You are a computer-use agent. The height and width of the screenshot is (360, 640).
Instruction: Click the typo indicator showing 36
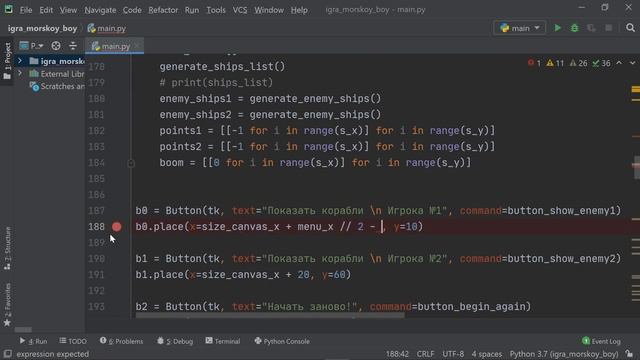(602, 63)
